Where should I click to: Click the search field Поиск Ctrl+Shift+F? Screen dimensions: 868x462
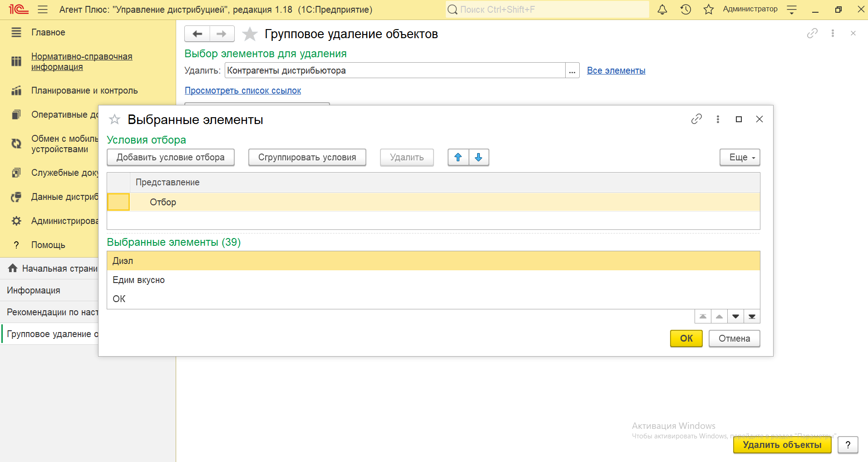[x=547, y=10]
